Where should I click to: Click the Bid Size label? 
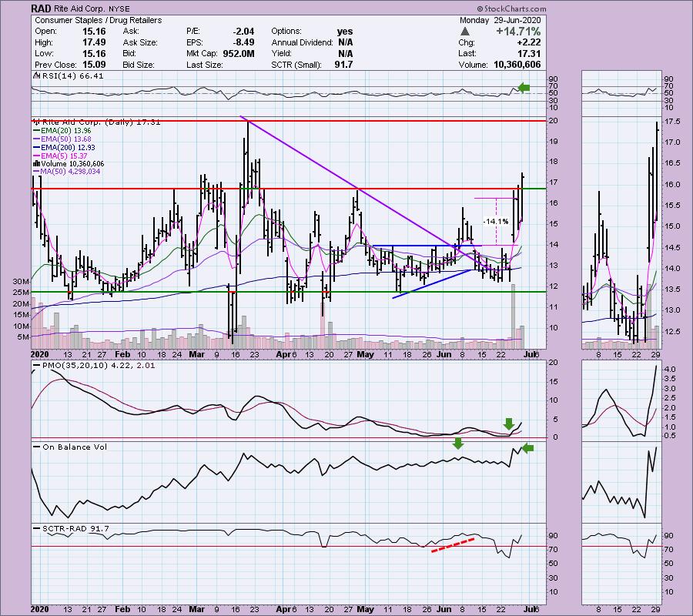coord(139,65)
